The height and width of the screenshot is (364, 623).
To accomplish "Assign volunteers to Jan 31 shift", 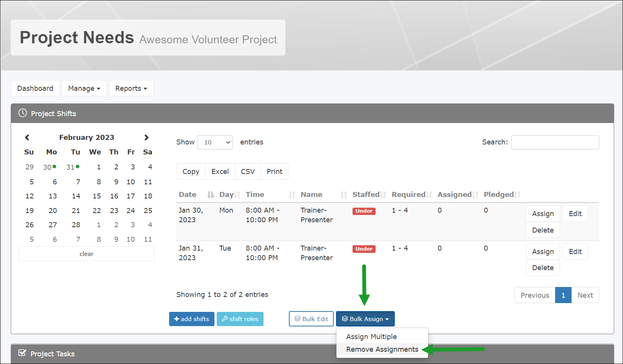I will click(x=543, y=252).
